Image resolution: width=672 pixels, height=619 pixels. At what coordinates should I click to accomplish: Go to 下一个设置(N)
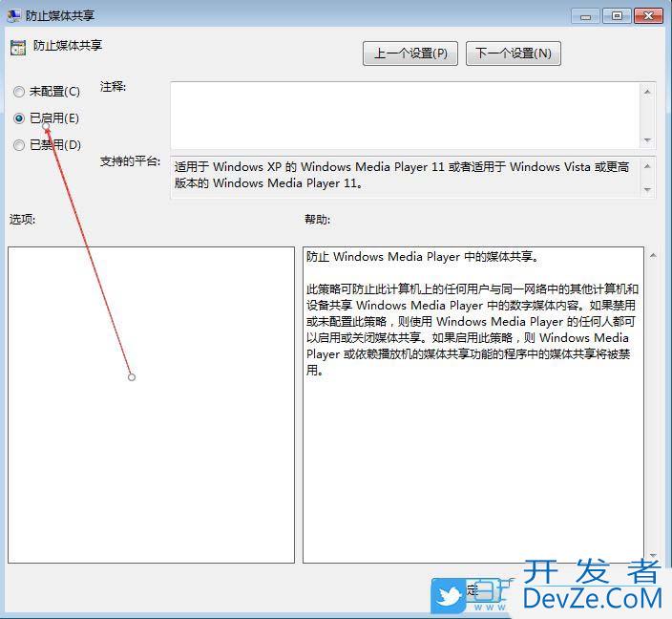(x=513, y=53)
